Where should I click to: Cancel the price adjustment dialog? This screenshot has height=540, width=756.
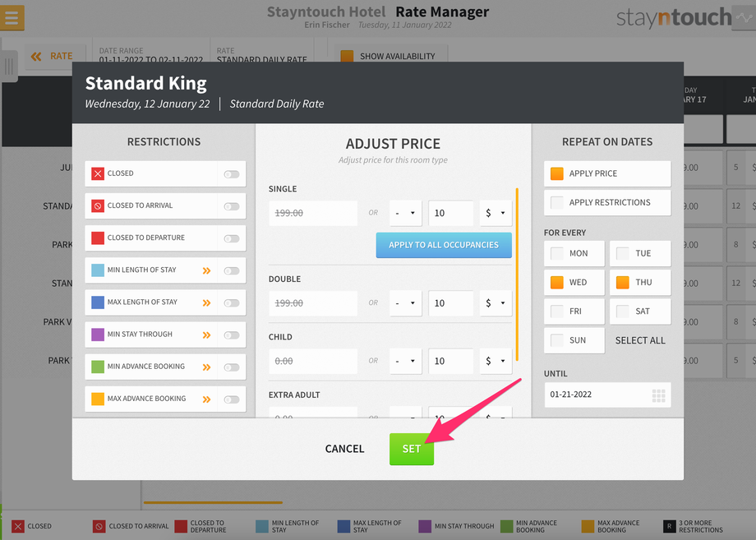(344, 449)
